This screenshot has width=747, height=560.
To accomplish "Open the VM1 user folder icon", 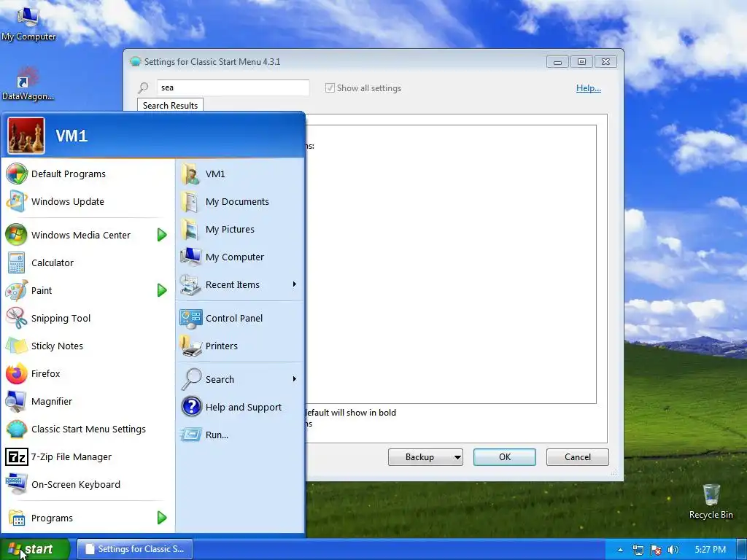I will click(190, 174).
